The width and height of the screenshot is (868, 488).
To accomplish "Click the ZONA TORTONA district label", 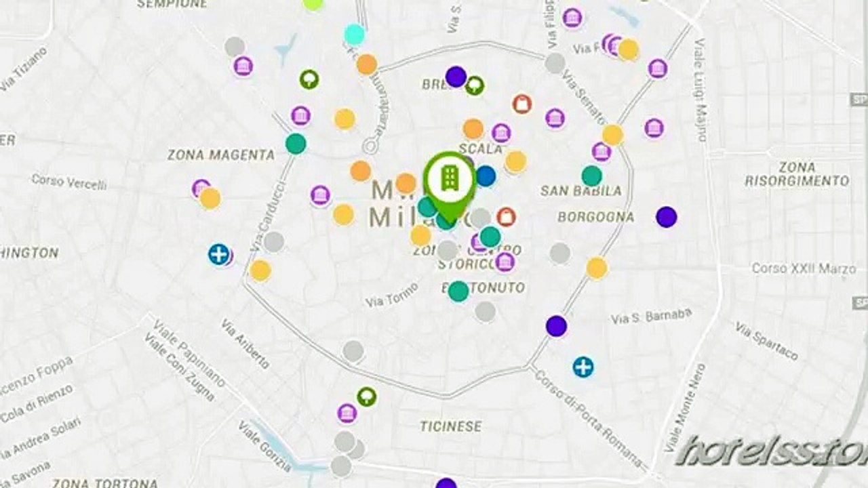I will [x=105, y=483].
